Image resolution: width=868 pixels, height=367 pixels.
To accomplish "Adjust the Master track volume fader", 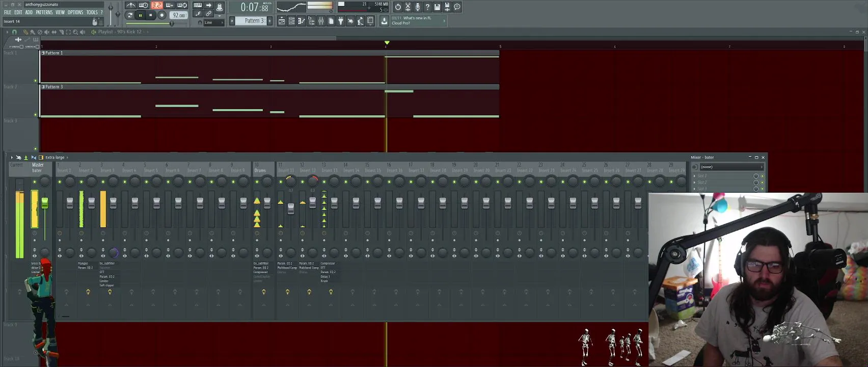I will point(45,204).
